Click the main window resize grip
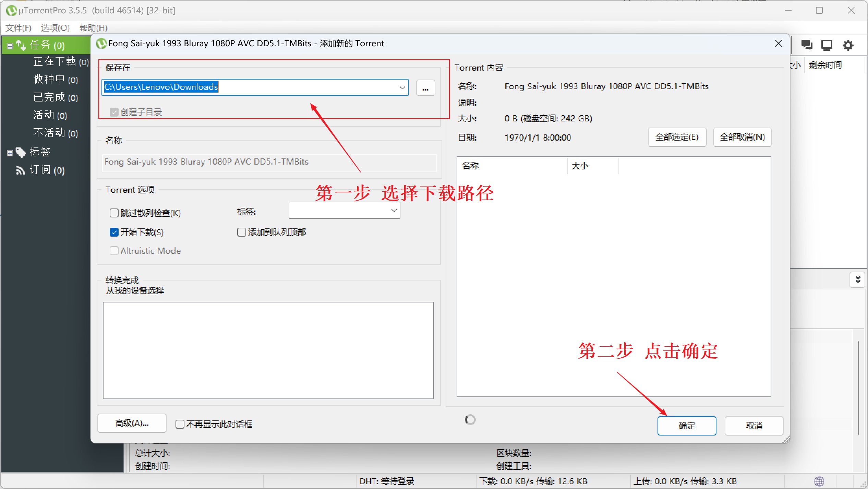 (x=863, y=484)
